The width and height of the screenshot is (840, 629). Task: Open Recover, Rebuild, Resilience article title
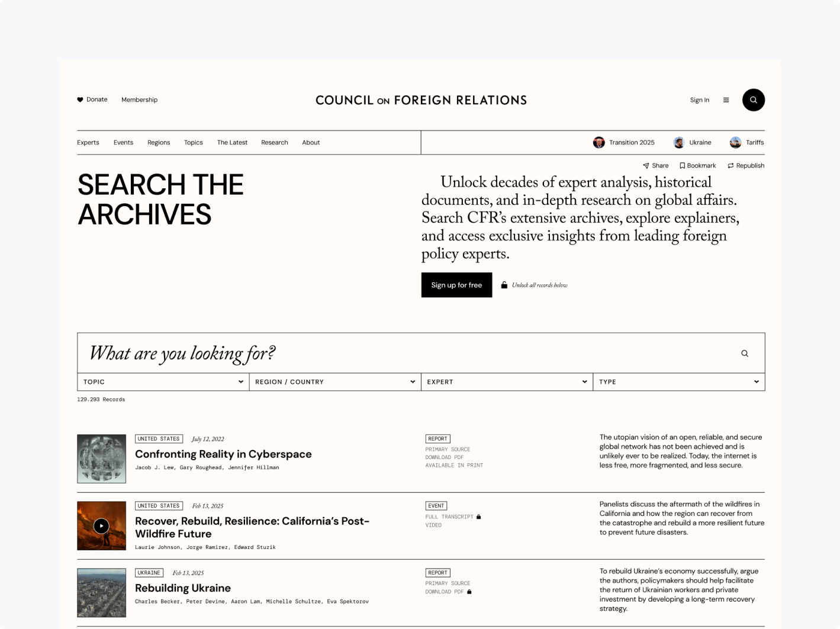pos(252,527)
